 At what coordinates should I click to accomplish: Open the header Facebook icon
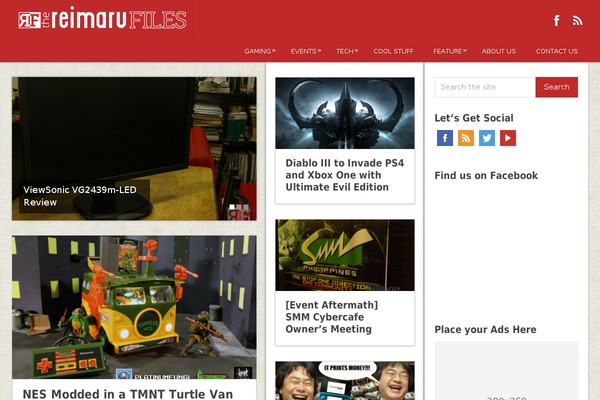(x=557, y=20)
